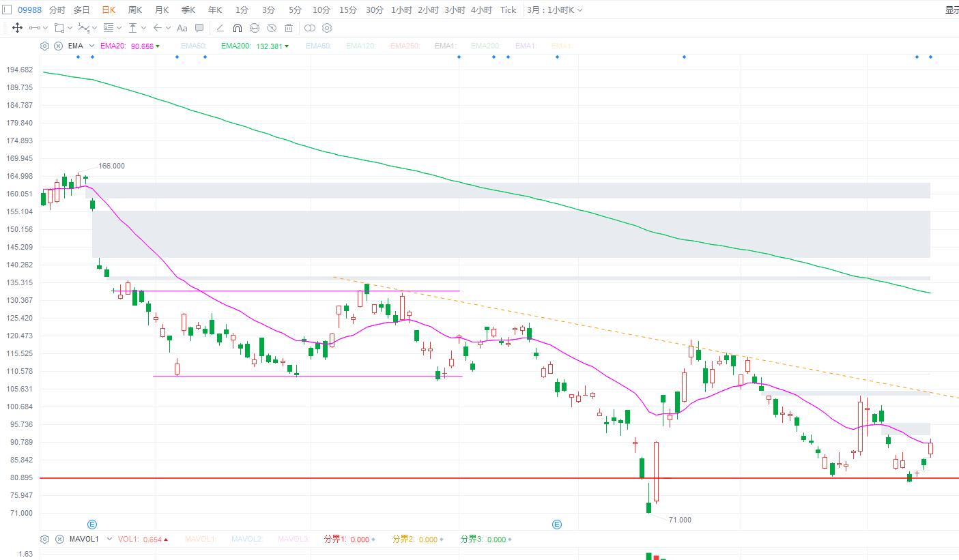
Task: Select the 日K daily candlestick tab
Action: pyautogui.click(x=108, y=10)
